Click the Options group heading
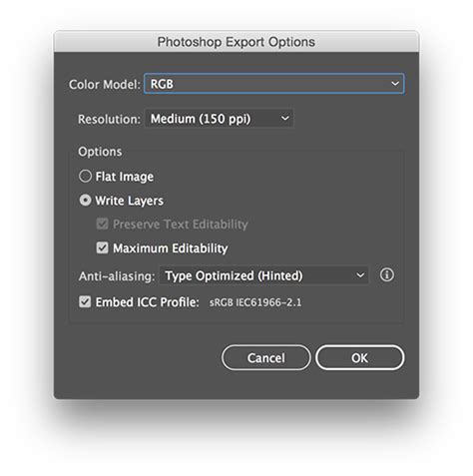Viewport: 473px width, 476px height. coord(100,152)
